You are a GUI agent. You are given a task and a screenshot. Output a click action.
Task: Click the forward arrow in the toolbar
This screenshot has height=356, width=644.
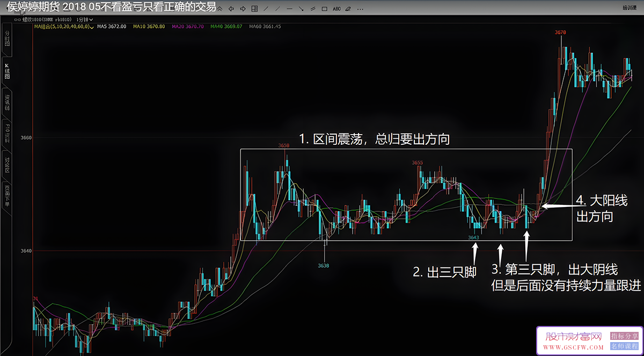[243, 9]
